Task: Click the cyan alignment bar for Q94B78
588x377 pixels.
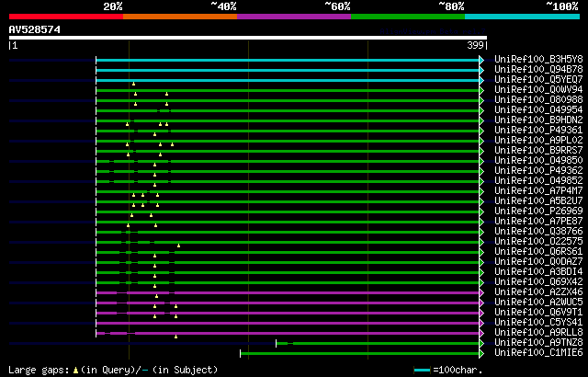Action: point(288,70)
